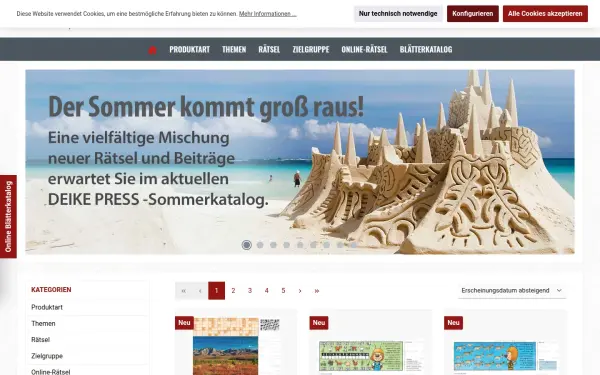The width and height of the screenshot is (600, 375).
Task: Switch to the third banner slide dot
Action: (x=273, y=245)
